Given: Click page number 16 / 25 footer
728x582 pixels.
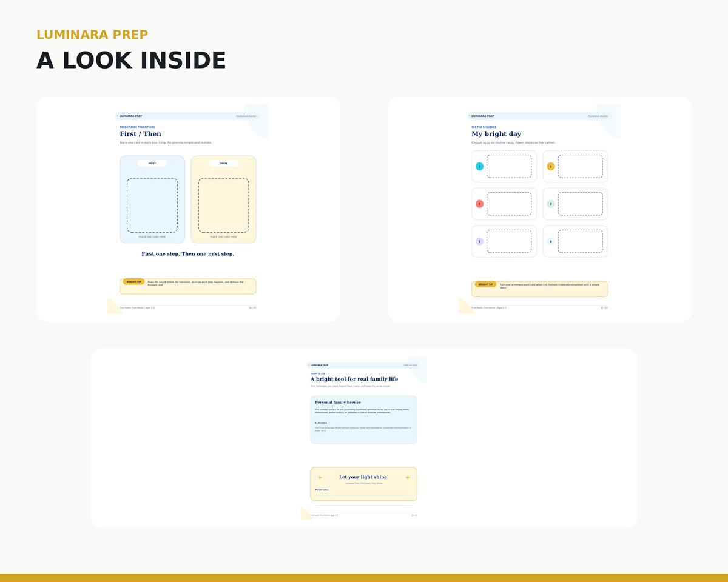Looking at the screenshot, I should pos(252,308).
